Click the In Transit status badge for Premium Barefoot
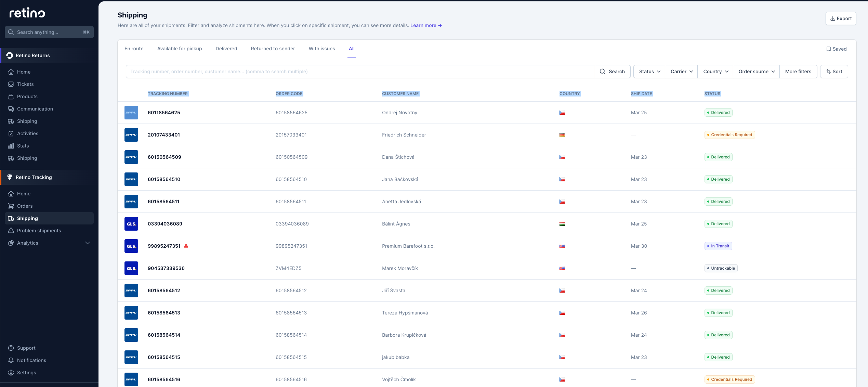 pyautogui.click(x=718, y=246)
